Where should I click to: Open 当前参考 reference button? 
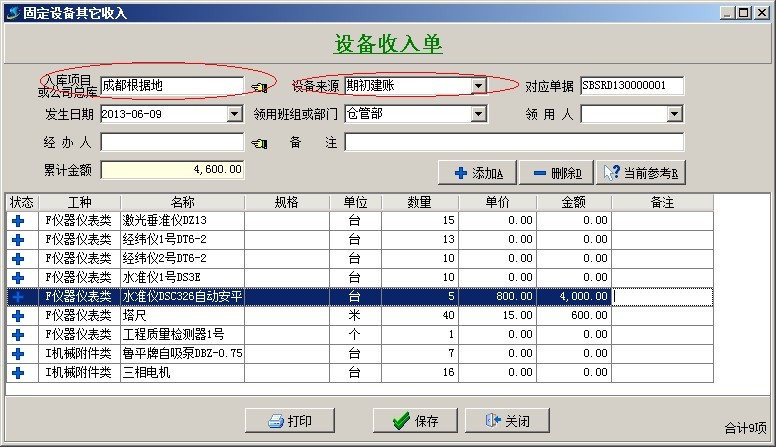[639, 173]
